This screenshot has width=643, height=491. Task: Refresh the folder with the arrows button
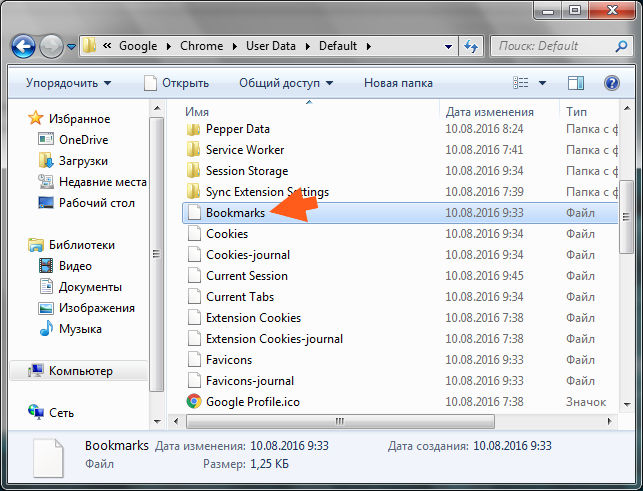(x=471, y=46)
